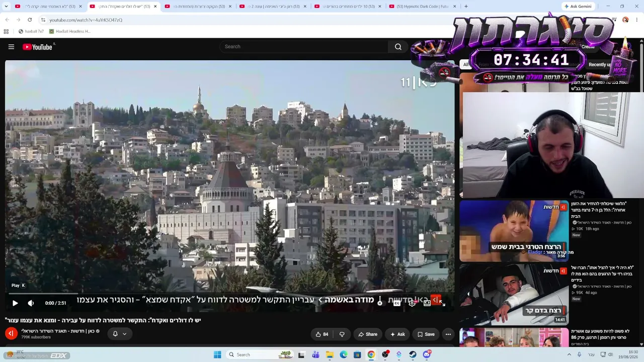644x362 pixels.
Task: Close the Hypnotic Dark Code tab
Action: click(x=454, y=7)
